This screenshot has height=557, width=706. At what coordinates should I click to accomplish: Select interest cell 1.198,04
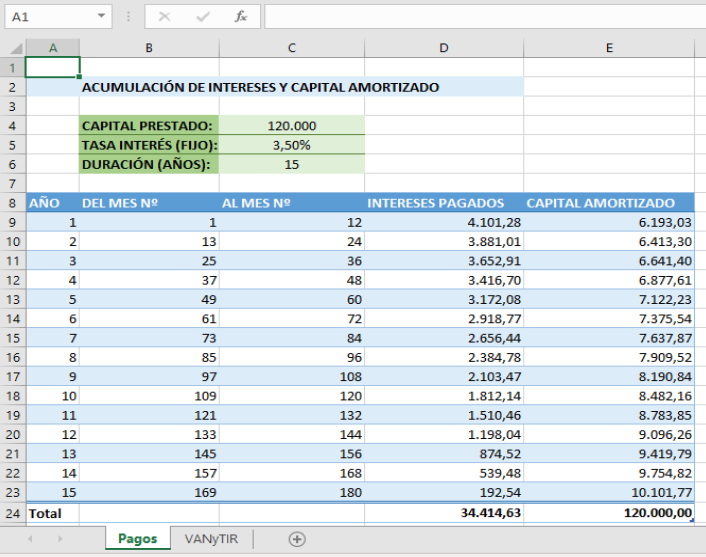444,435
